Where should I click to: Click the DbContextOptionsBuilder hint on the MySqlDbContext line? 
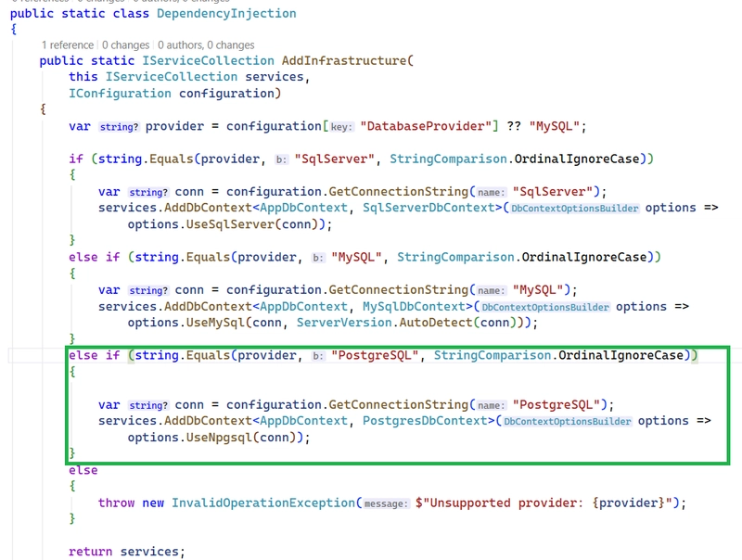[545, 308]
